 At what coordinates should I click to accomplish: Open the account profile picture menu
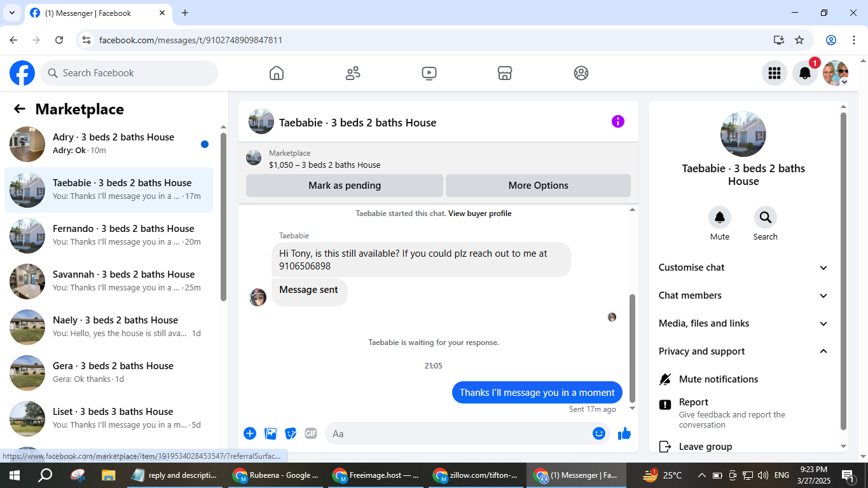tap(836, 73)
